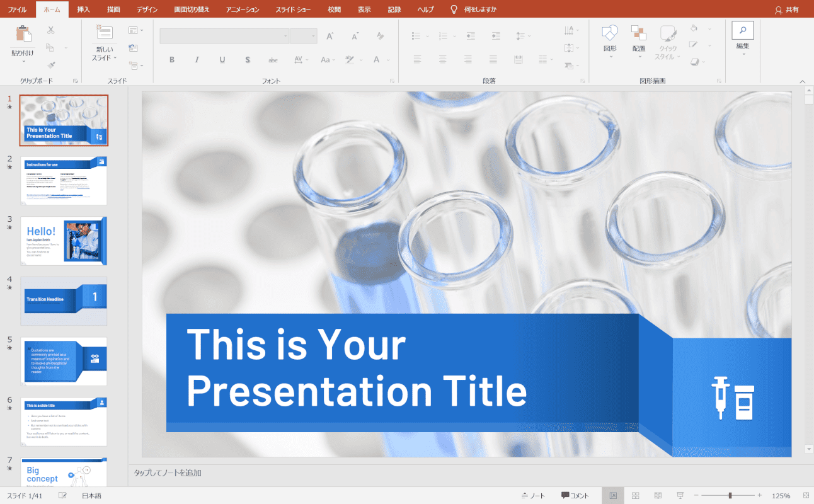Click the zoom slider handle
The image size is (814, 504).
click(730, 496)
